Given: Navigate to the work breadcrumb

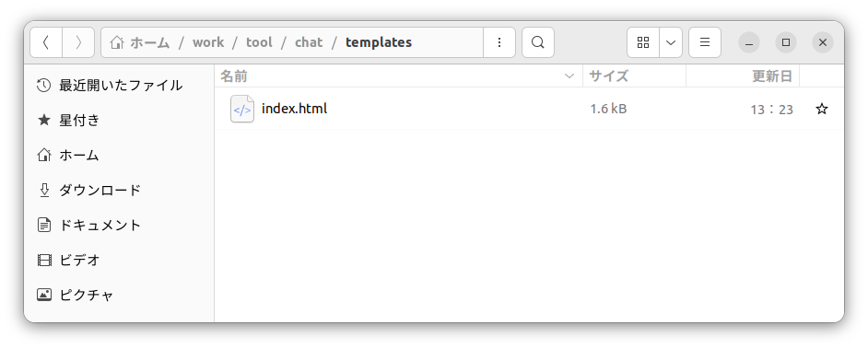Looking at the screenshot, I should pyautogui.click(x=208, y=42).
